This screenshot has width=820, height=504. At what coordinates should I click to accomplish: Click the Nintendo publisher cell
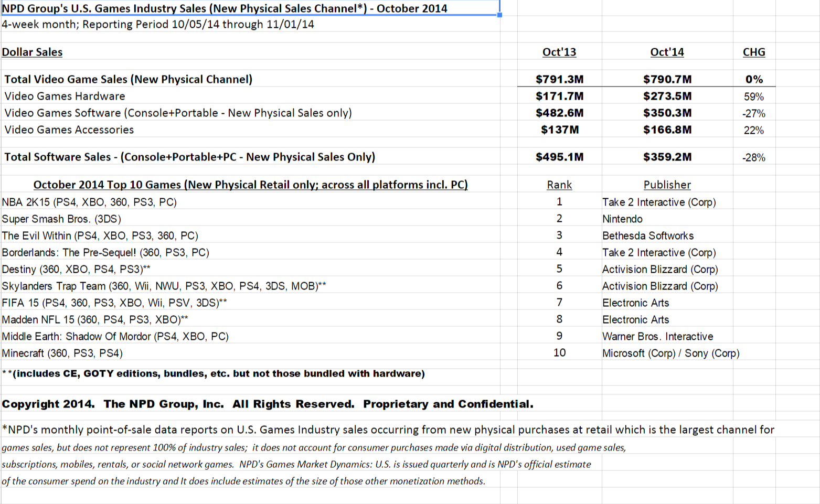pos(622,219)
